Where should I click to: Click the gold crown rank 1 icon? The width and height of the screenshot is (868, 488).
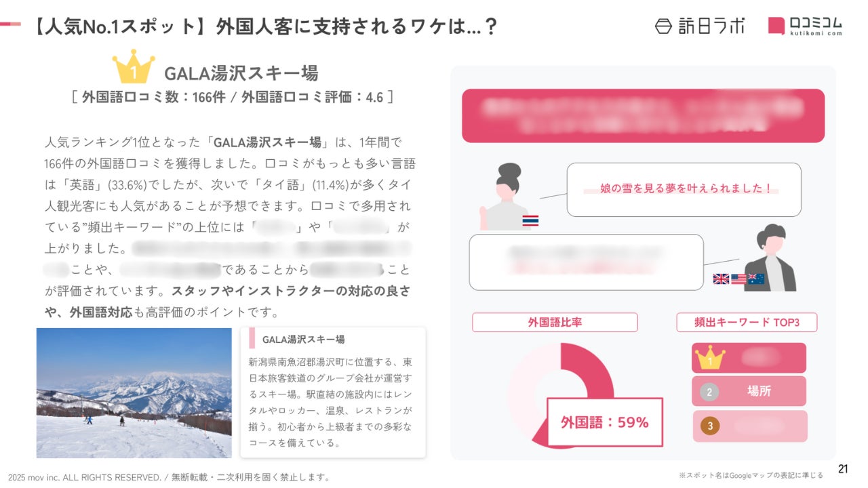pyautogui.click(x=134, y=66)
